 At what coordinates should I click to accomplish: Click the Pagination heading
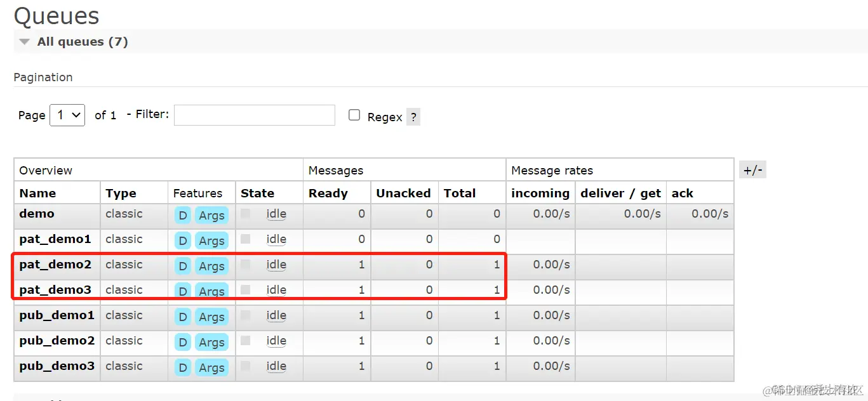(x=43, y=77)
